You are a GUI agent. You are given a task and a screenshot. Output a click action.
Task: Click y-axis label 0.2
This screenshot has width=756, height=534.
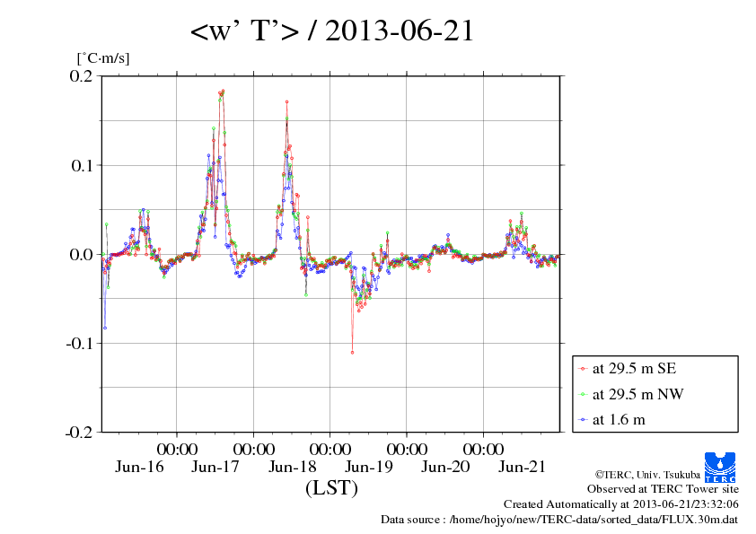coord(81,76)
